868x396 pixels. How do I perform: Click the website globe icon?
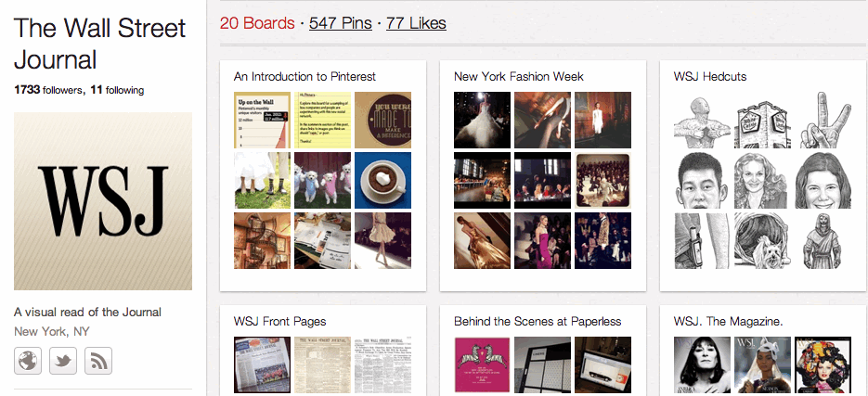(28, 361)
